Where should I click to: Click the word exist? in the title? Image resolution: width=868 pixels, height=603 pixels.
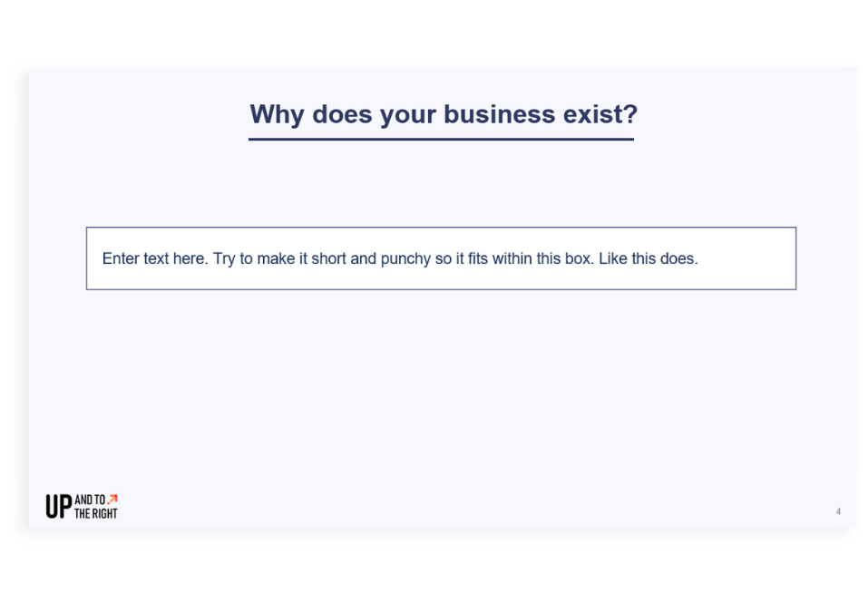pyautogui.click(x=600, y=114)
